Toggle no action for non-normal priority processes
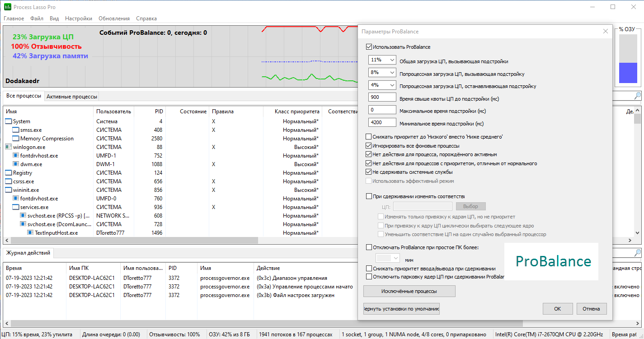The image size is (644, 339). tap(369, 163)
